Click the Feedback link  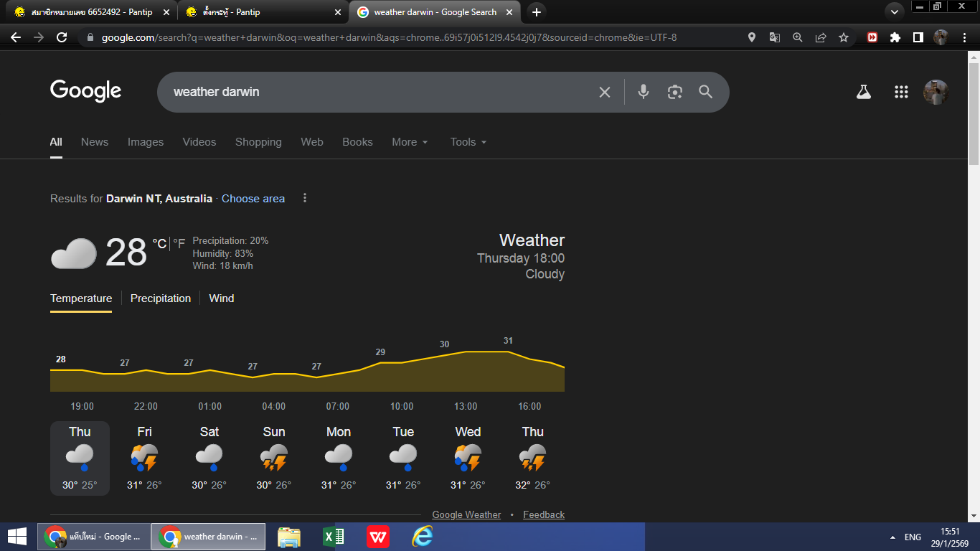tap(544, 514)
